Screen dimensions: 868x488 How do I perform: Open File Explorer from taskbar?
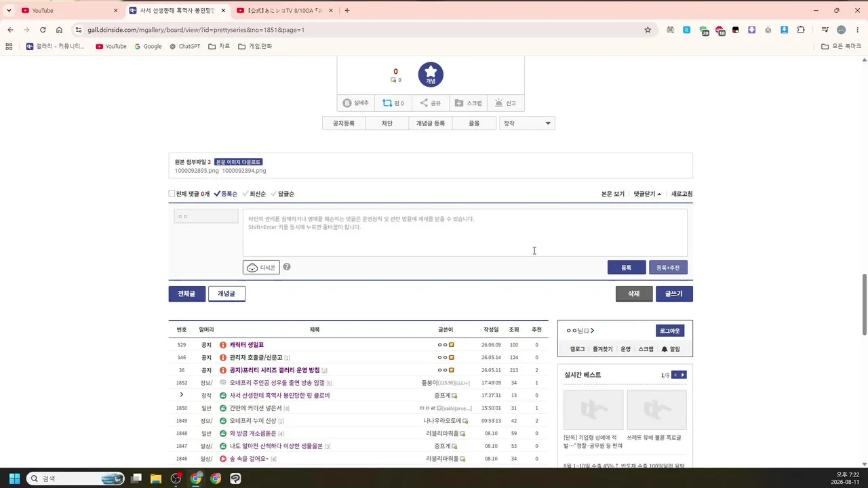[156, 479]
